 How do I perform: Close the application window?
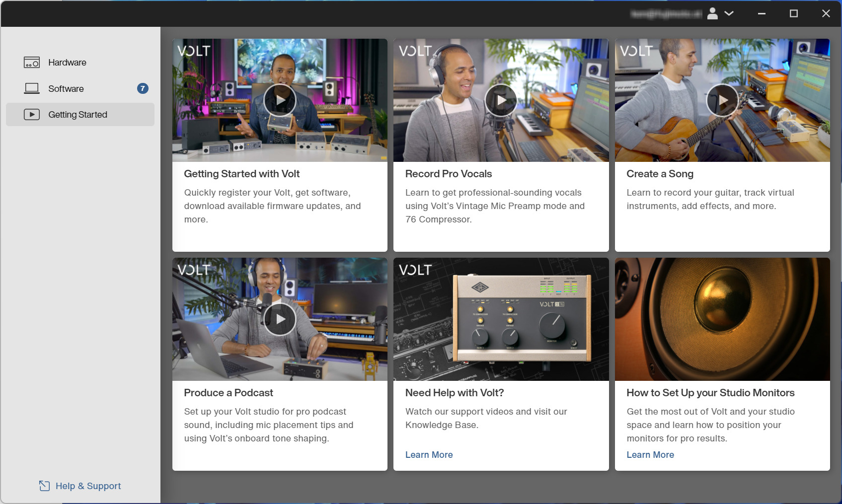[826, 14]
